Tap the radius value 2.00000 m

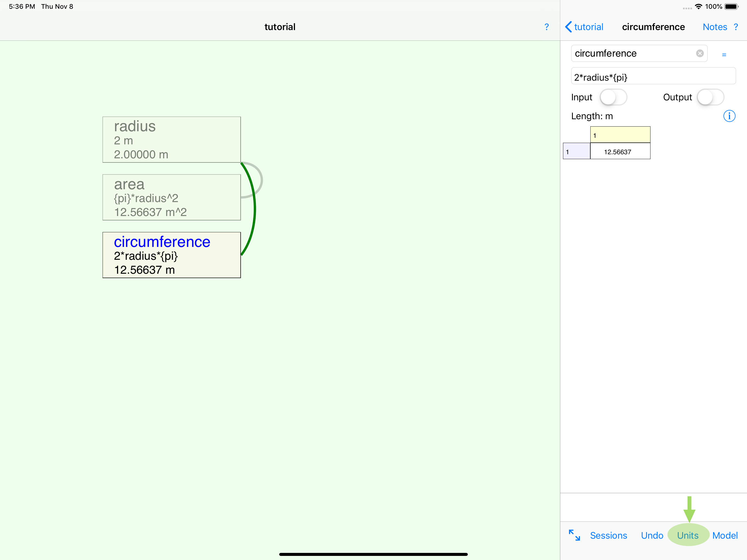pos(141,154)
